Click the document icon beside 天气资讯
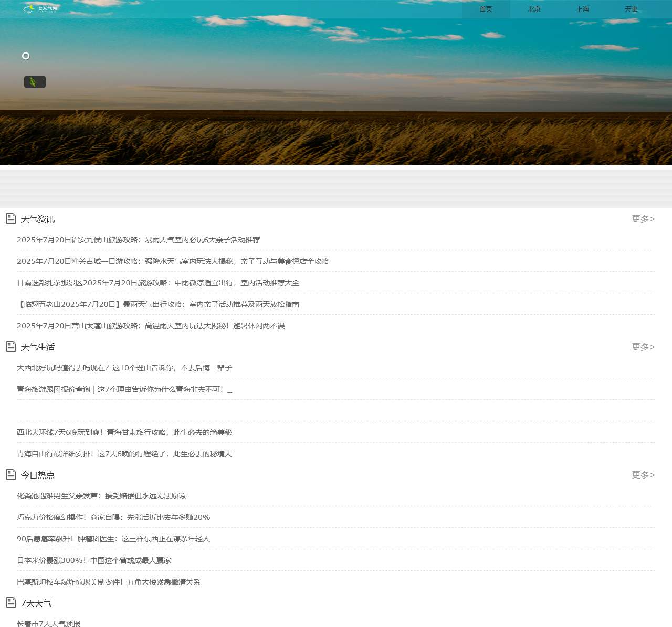 (11, 218)
